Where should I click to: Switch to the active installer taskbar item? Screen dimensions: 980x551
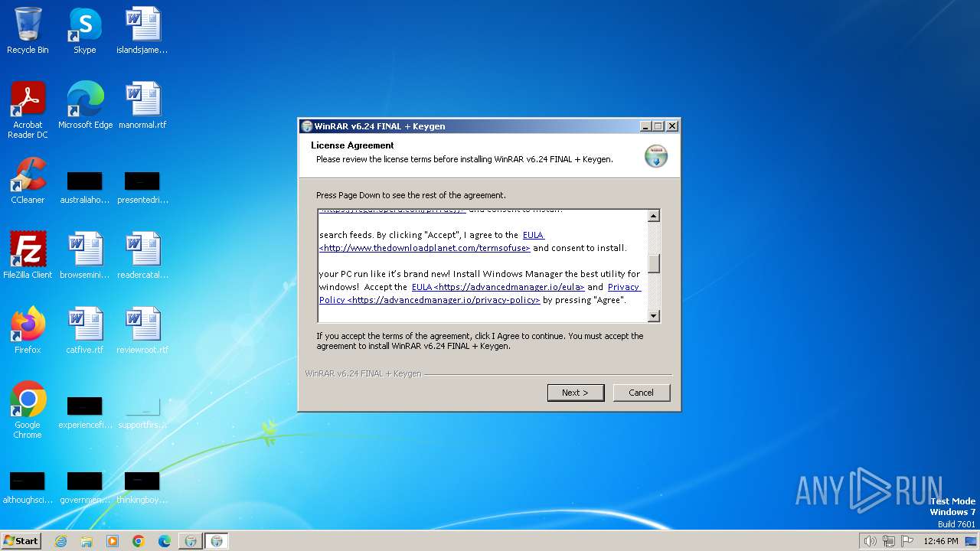point(217,541)
